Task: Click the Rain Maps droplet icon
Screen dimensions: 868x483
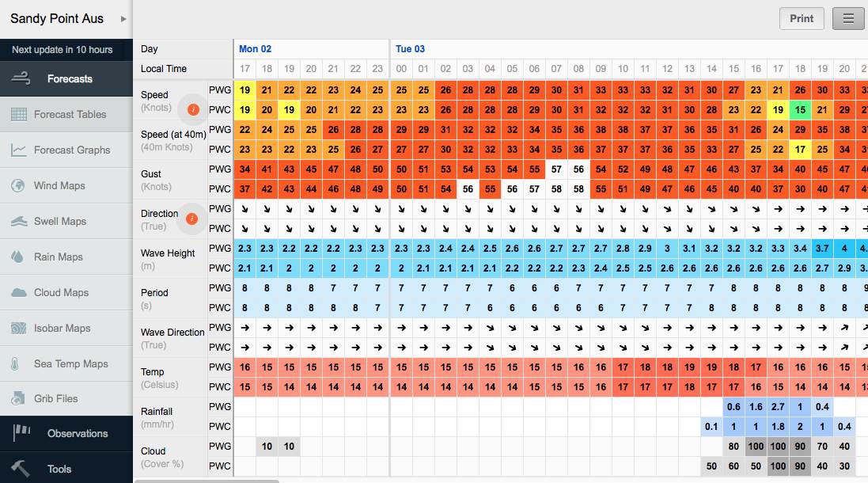Action: pos(19,257)
